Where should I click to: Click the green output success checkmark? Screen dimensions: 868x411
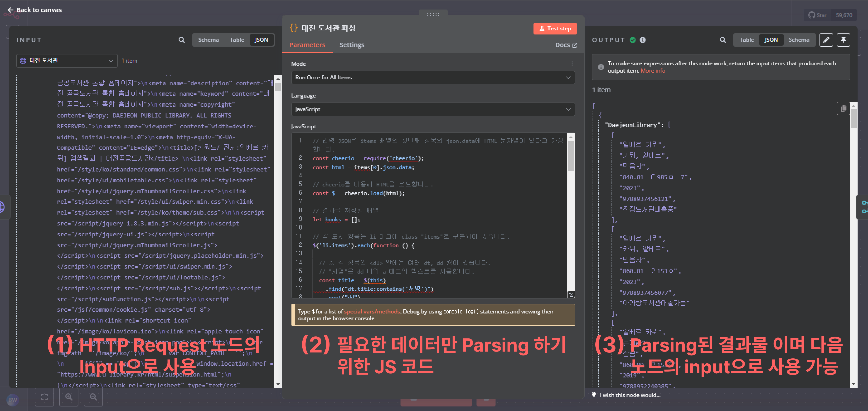pos(633,40)
